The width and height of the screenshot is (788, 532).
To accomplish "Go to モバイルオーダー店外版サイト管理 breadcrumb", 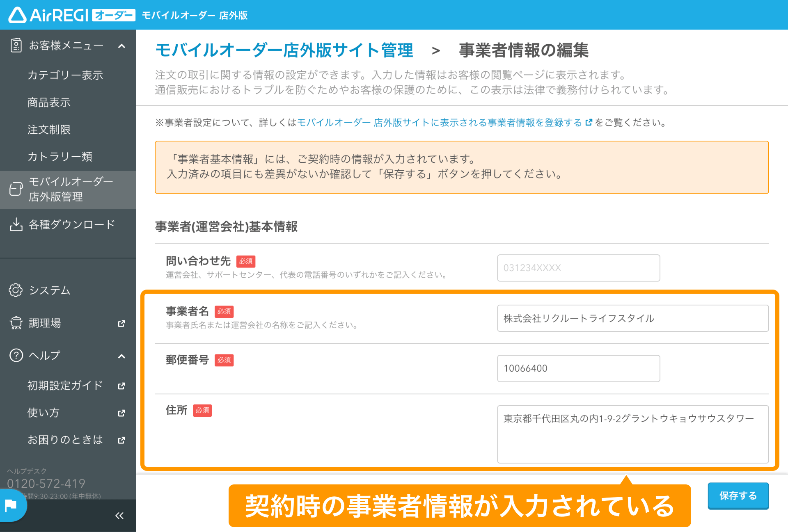I will tap(284, 50).
